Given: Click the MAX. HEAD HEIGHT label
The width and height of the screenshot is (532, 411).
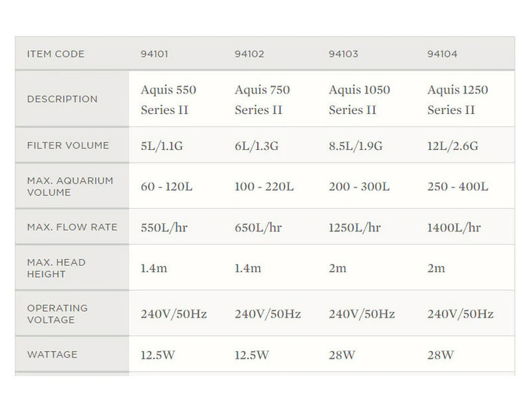Looking at the screenshot, I should [x=56, y=268].
